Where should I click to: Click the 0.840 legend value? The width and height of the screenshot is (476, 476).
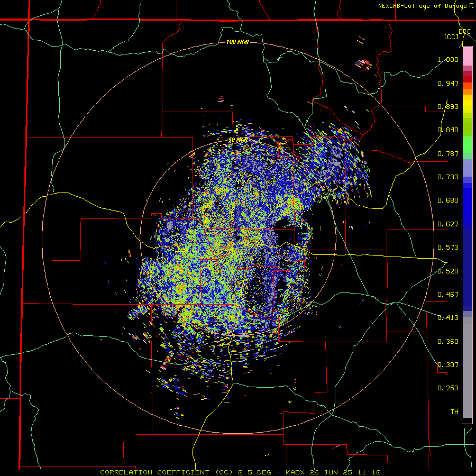pos(448,130)
